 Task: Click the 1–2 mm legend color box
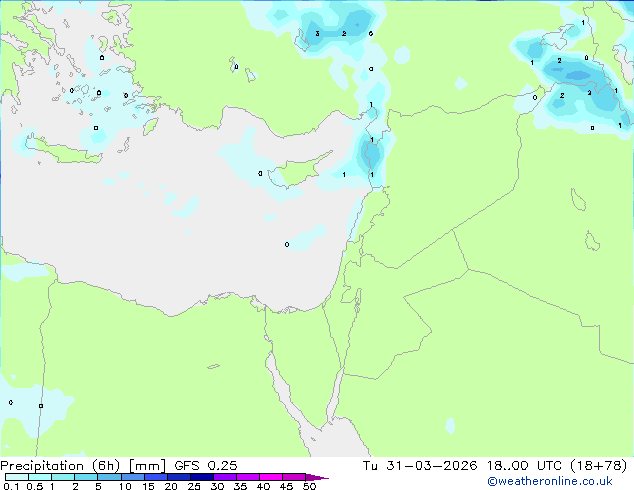pos(63,477)
